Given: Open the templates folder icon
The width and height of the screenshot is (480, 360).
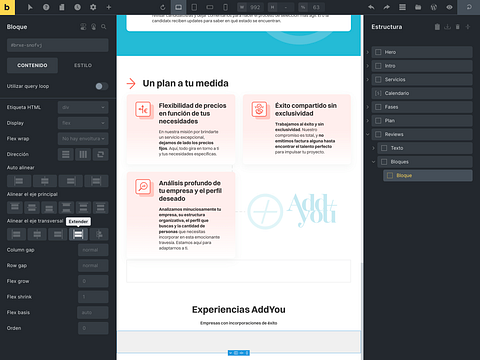Looking at the screenshot, I should click(418, 7).
